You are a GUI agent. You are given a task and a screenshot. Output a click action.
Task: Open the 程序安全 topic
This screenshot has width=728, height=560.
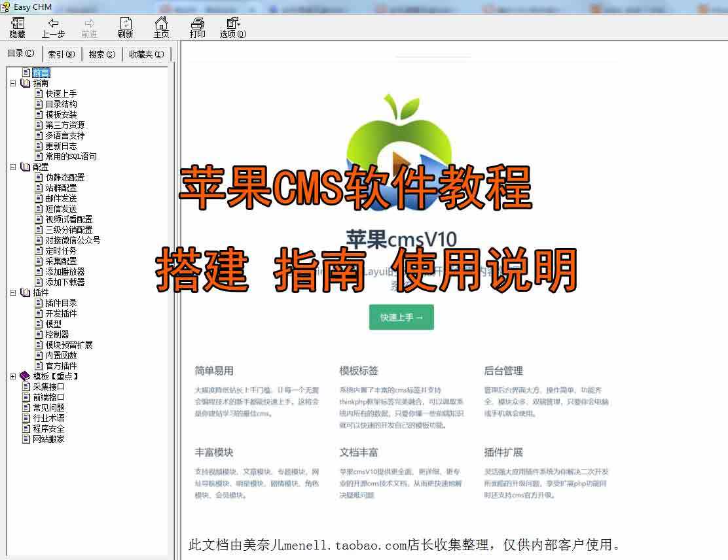48,429
